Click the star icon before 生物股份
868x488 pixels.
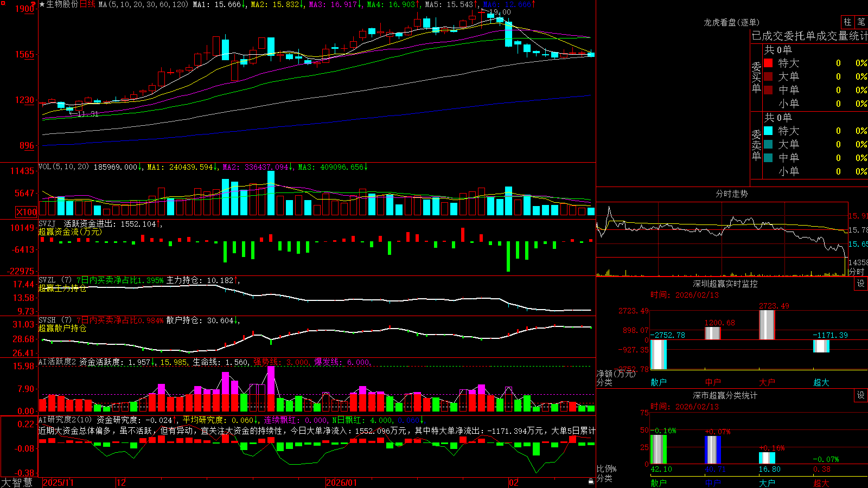coord(42,4)
